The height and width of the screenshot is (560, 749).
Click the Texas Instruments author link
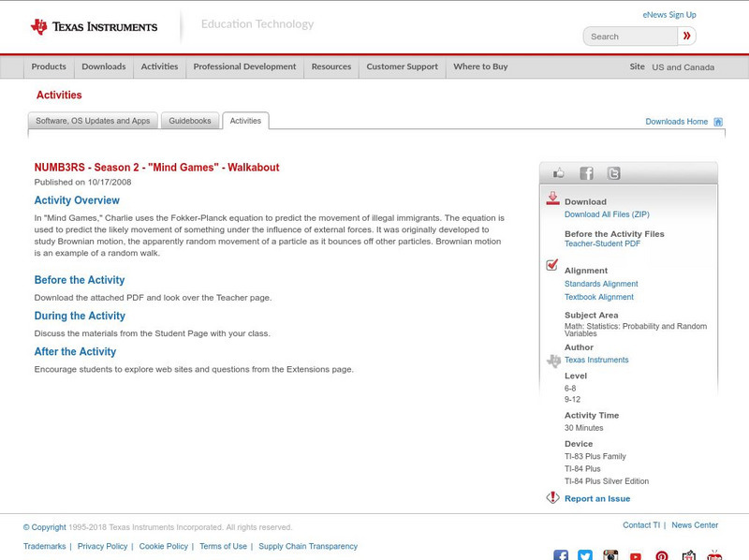pos(596,360)
